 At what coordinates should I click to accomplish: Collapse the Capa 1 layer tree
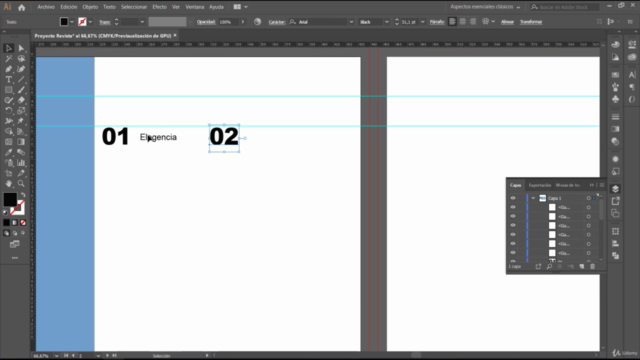click(533, 198)
